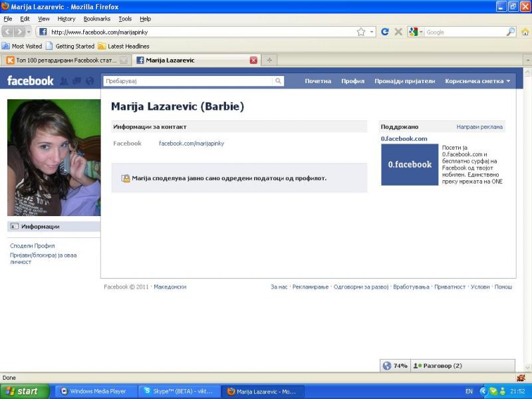
Task: Bookmark this page with the star icon
Action: (361, 32)
